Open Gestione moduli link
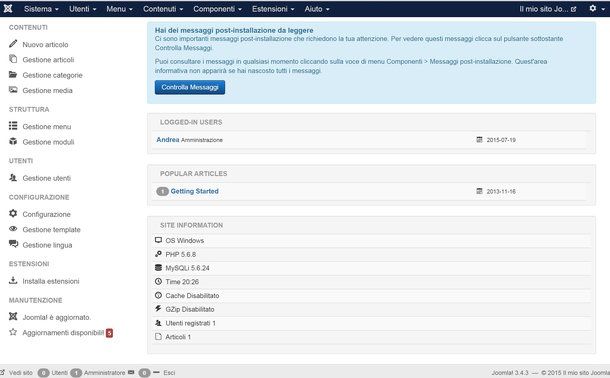This screenshot has height=378, width=610. click(x=48, y=142)
